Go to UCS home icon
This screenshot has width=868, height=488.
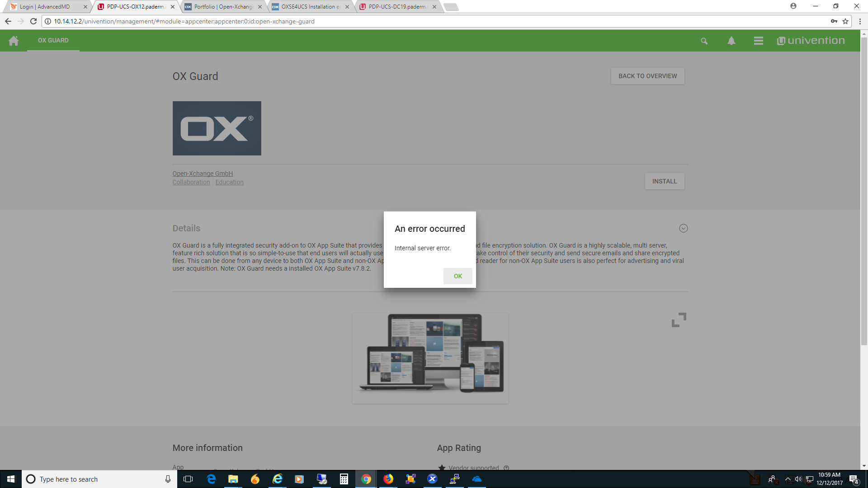[14, 41]
